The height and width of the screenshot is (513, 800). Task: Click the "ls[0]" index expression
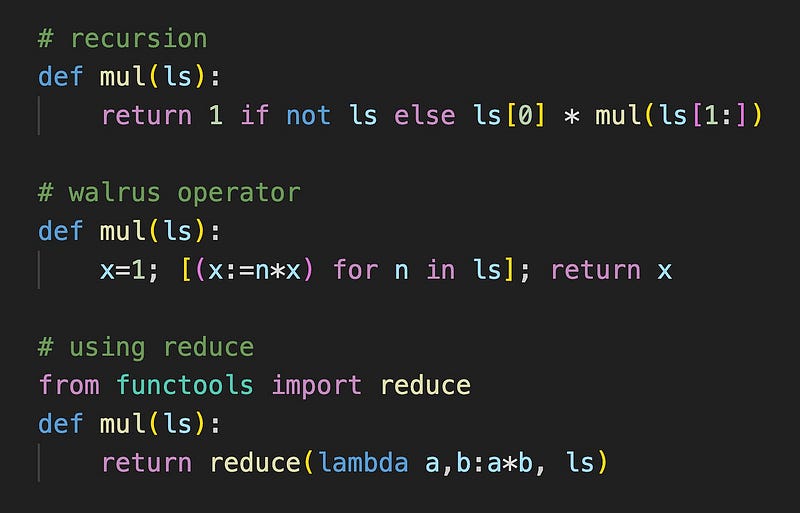tap(510, 116)
